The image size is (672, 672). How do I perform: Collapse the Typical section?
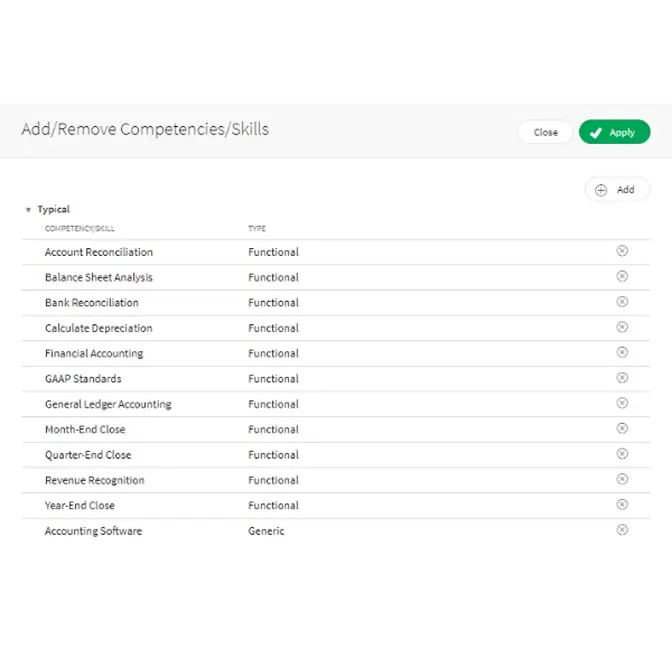28,210
